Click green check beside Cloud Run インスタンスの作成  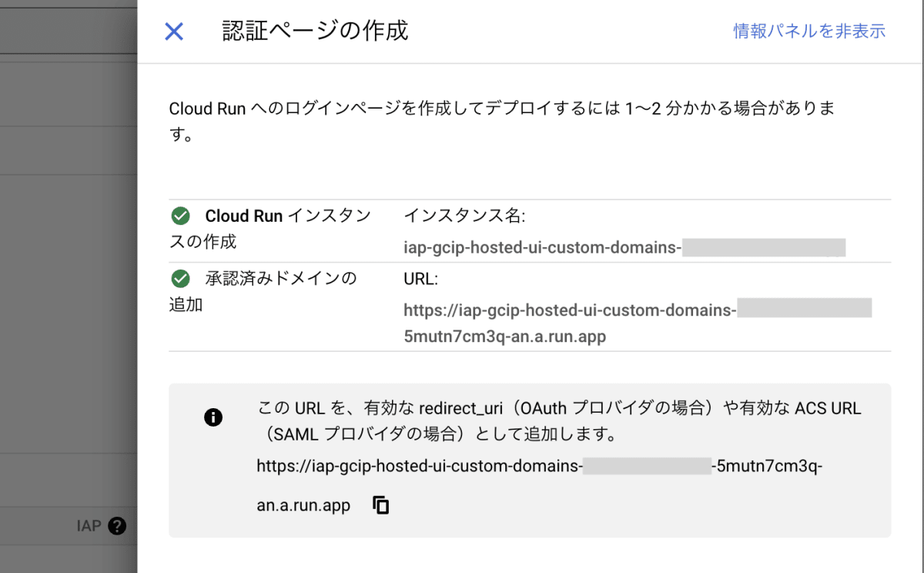point(181,216)
